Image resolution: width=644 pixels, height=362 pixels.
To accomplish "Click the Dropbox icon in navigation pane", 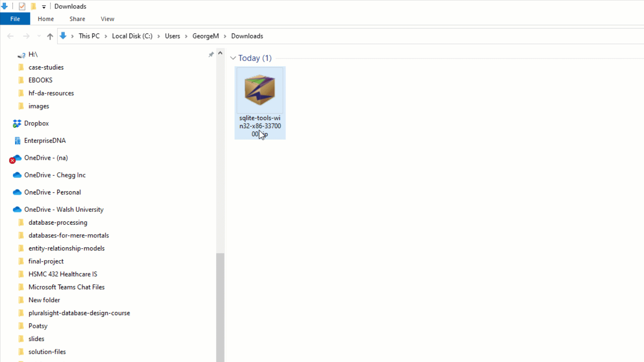I will coord(17,124).
